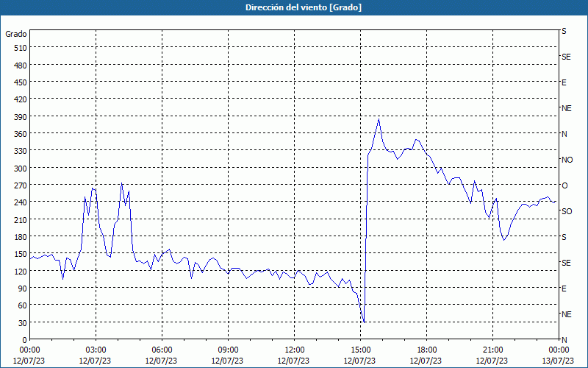
Task: Click the 480 value on the degree axis
Action: tap(21, 66)
